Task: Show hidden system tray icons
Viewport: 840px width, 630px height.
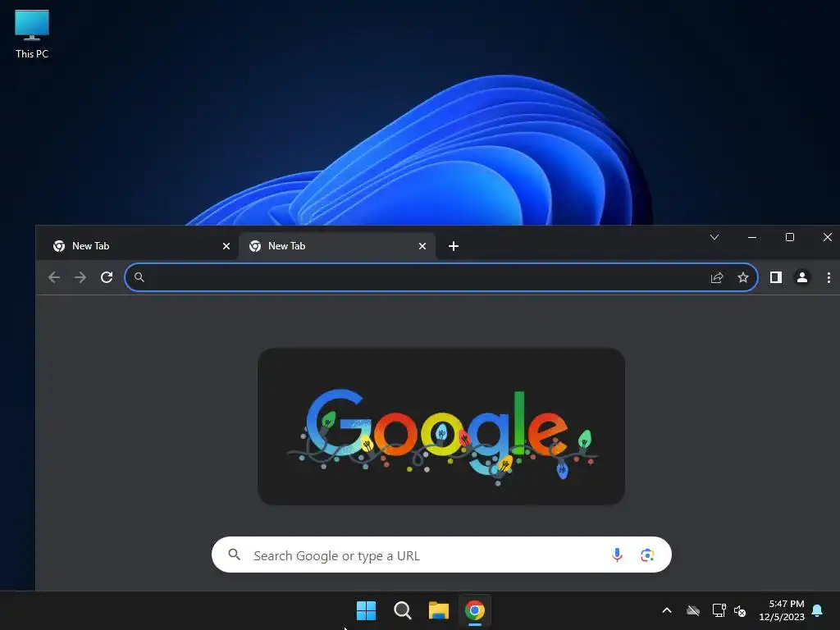Action: tap(666, 610)
